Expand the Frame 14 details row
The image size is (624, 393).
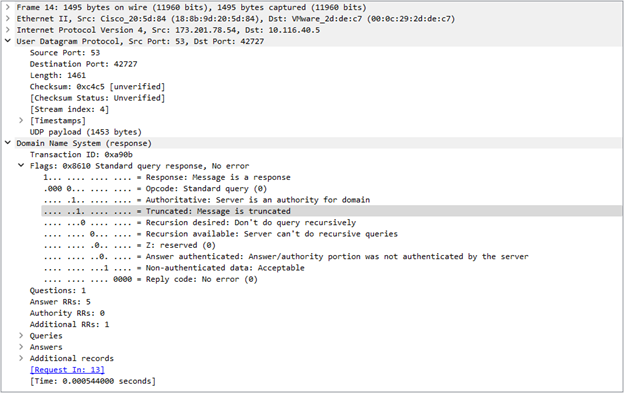pos(8,7)
